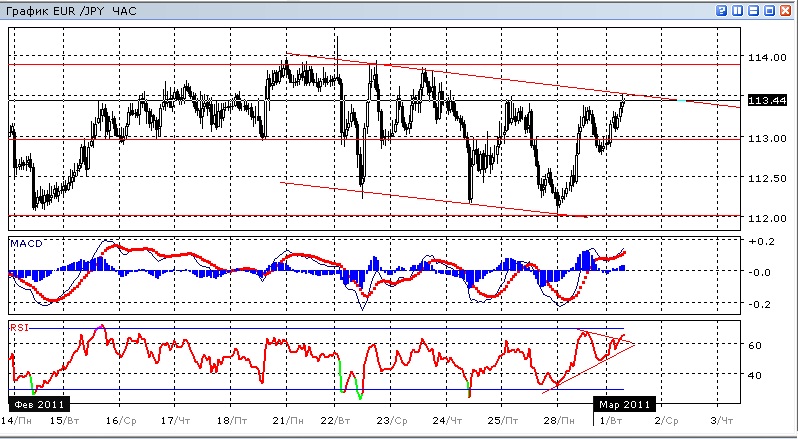Click the current price label 113.44
The image size is (798, 439).
[767, 101]
